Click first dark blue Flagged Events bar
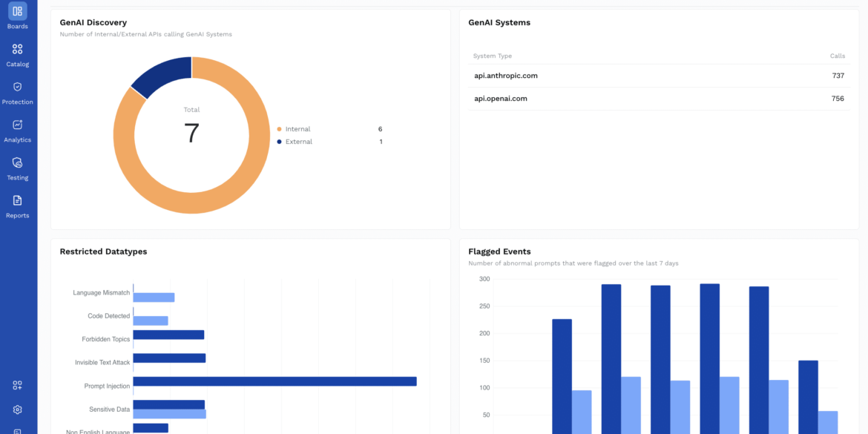 pyautogui.click(x=562, y=371)
